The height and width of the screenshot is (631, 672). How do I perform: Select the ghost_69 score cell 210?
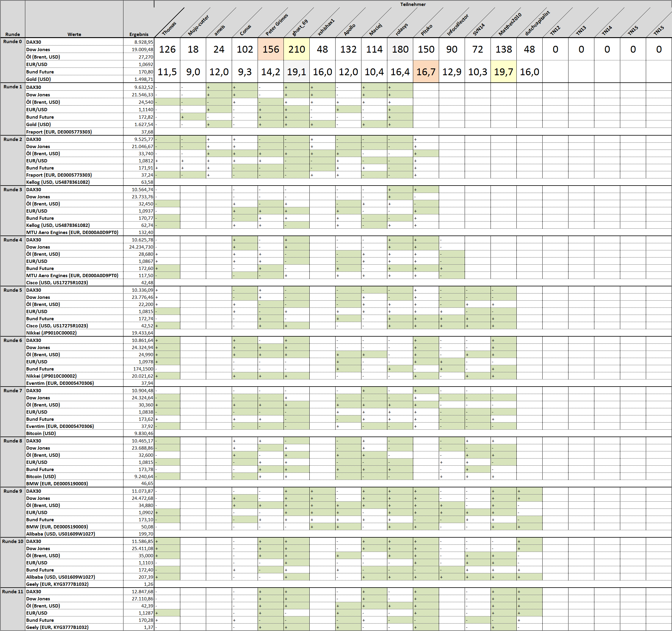[297, 49]
